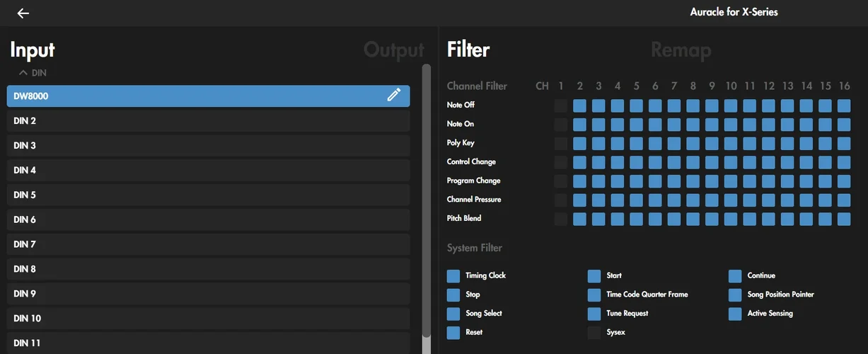Toggle the Timing Clock system filter

453,276
